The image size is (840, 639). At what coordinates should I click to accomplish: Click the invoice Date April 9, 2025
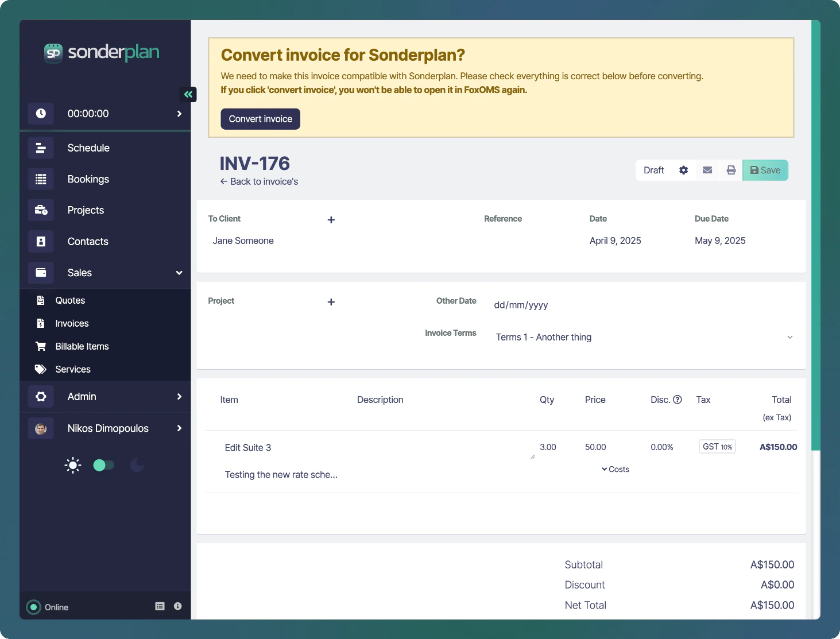[616, 241]
